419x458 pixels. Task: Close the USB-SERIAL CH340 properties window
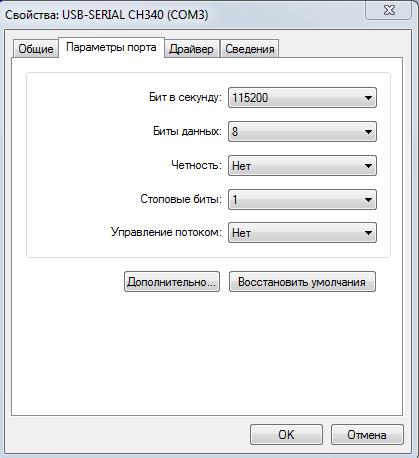[389, 10]
